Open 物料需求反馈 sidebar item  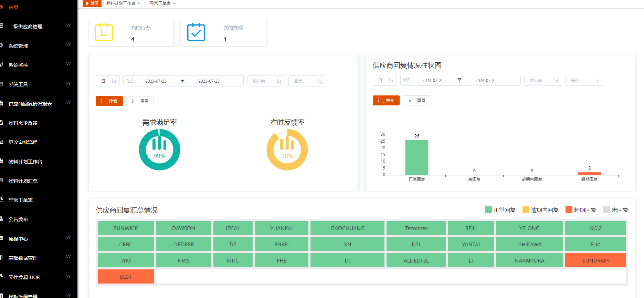click(x=23, y=123)
